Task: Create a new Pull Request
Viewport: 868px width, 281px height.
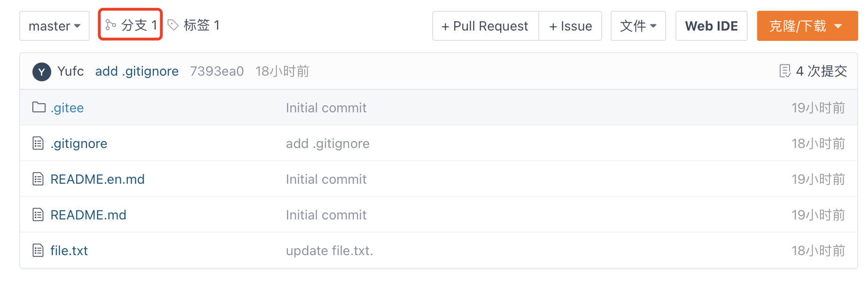Action: pos(485,26)
